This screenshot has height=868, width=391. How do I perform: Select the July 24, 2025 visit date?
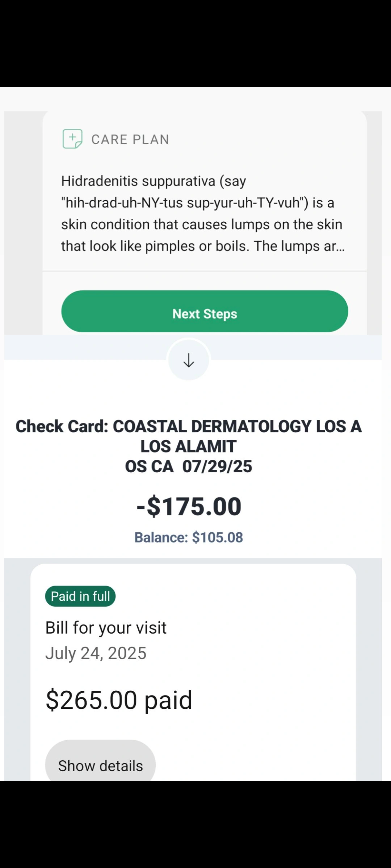pos(96,653)
